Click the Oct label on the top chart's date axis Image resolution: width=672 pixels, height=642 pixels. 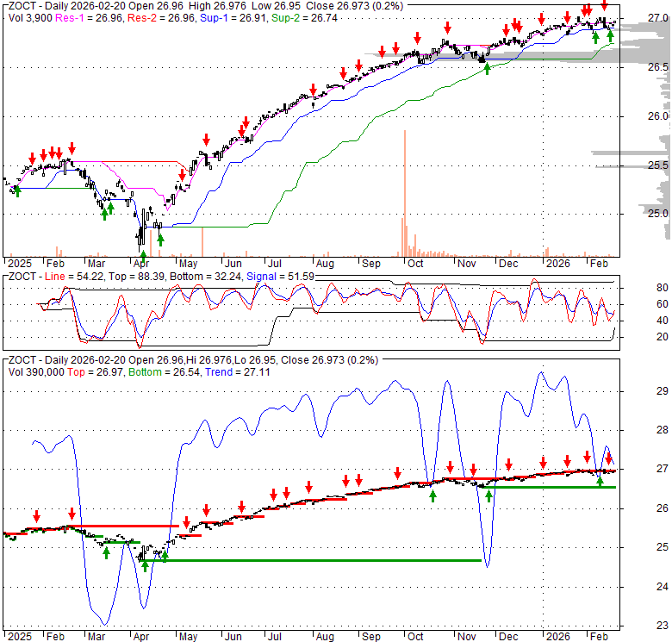(415, 263)
